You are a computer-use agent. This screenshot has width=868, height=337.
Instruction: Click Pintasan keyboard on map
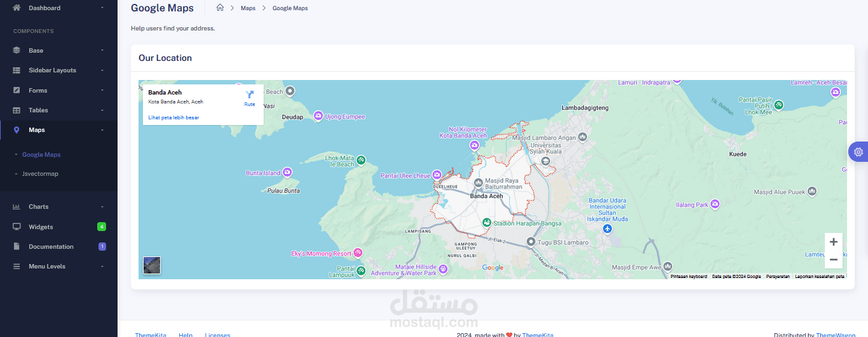(x=689, y=277)
